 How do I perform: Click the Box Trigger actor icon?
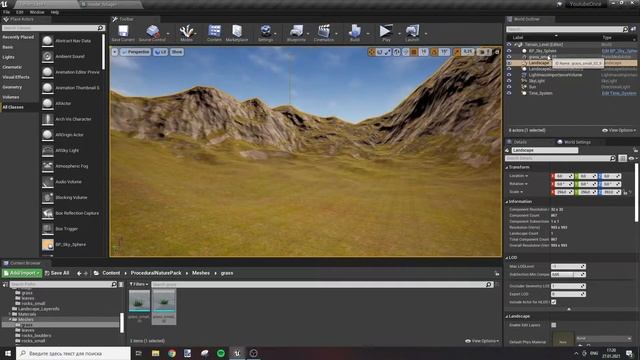pos(47,229)
